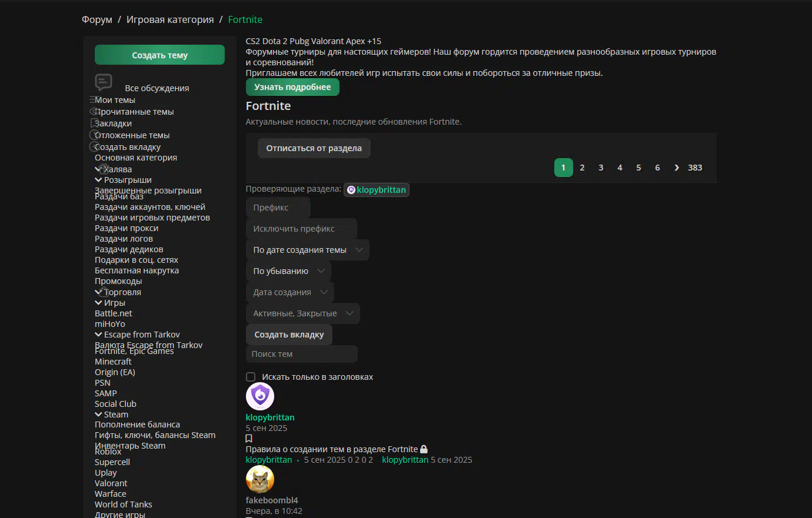Click the chat bubble icon beside Все обсуждения
Screen dimensions: 812x518
pyautogui.click(x=104, y=82)
